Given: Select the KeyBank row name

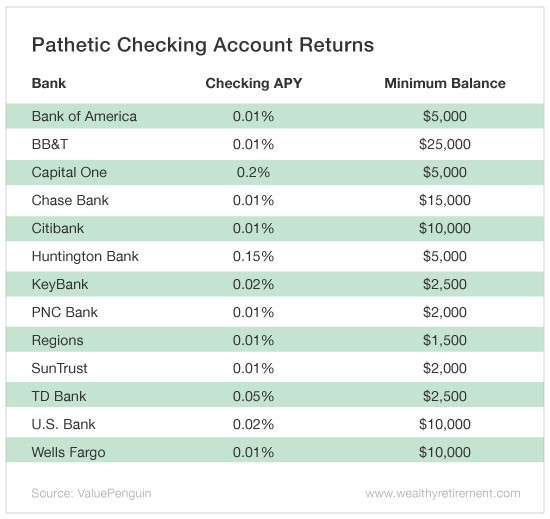Looking at the screenshot, I should coord(60,284).
